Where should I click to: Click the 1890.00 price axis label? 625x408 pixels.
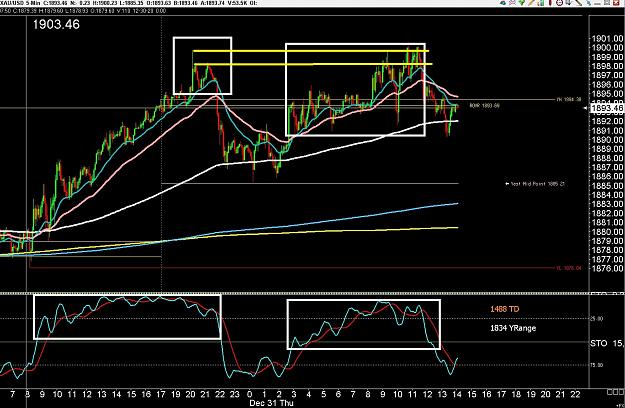(x=607, y=140)
